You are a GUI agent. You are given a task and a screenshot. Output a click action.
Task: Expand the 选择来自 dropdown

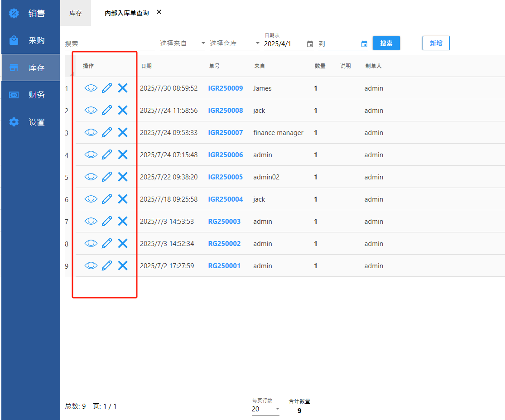coord(183,43)
